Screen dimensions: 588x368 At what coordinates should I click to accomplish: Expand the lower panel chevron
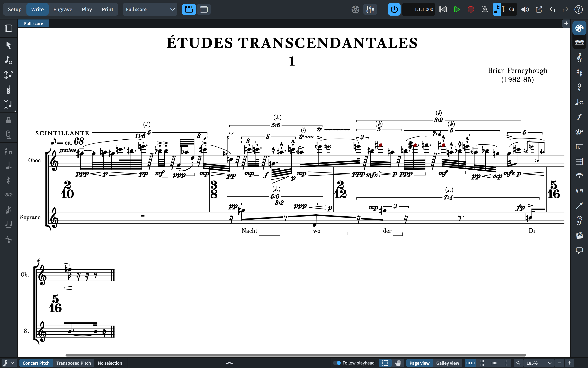[x=229, y=363]
